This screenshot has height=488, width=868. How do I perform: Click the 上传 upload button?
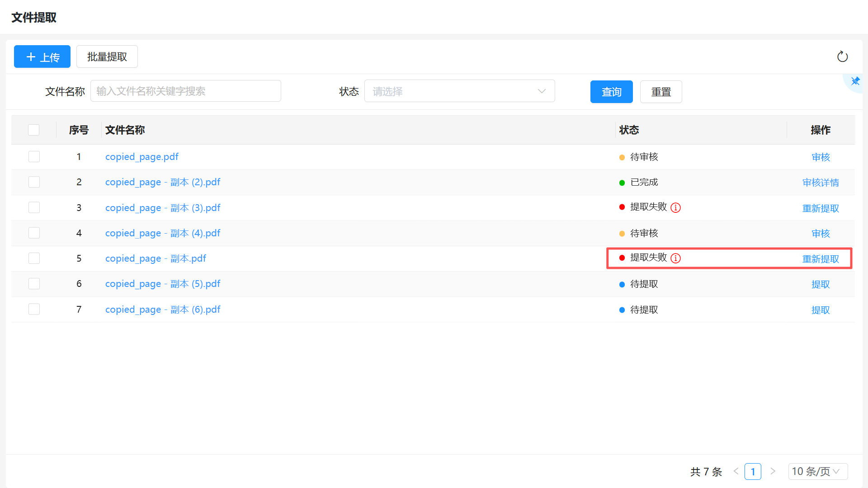[x=42, y=57]
